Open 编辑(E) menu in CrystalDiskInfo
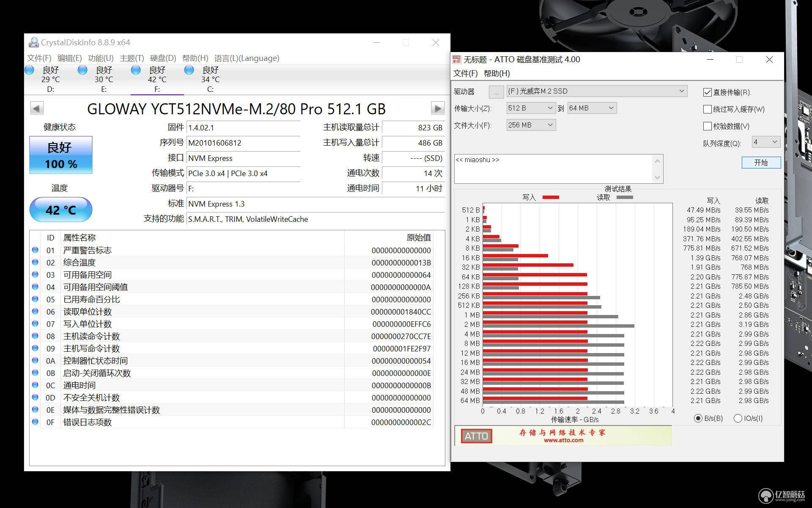812x508 pixels. point(70,58)
